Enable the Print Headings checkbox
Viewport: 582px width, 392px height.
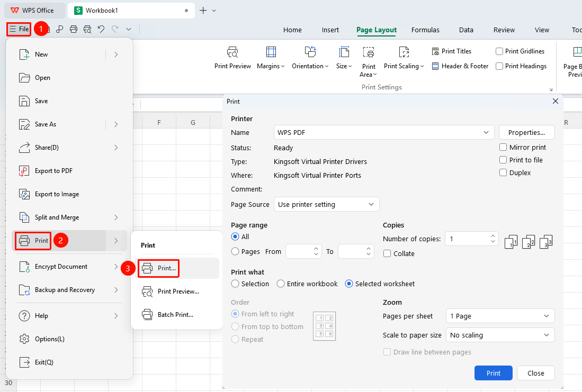click(x=499, y=66)
